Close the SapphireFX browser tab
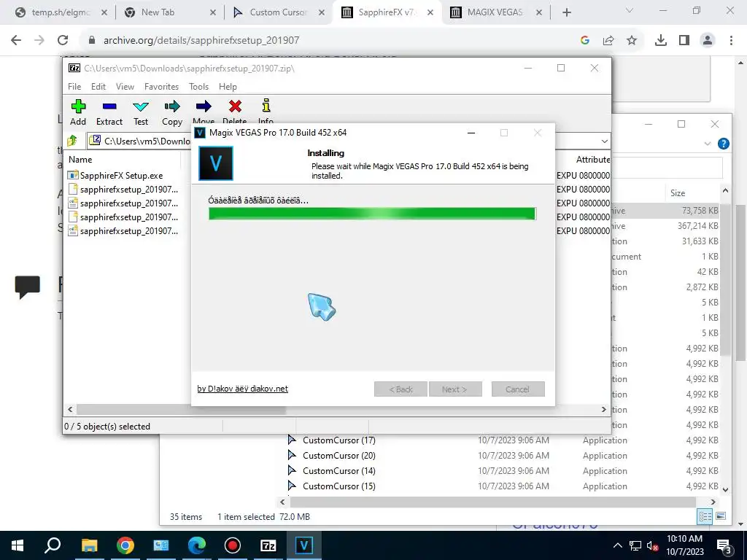 point(430,12)
